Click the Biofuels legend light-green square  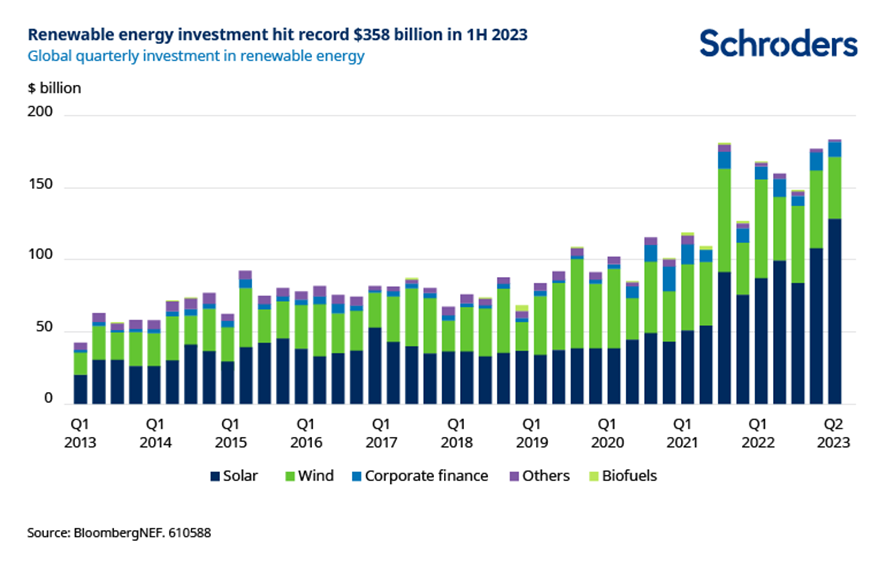click(x=594, y=476)
